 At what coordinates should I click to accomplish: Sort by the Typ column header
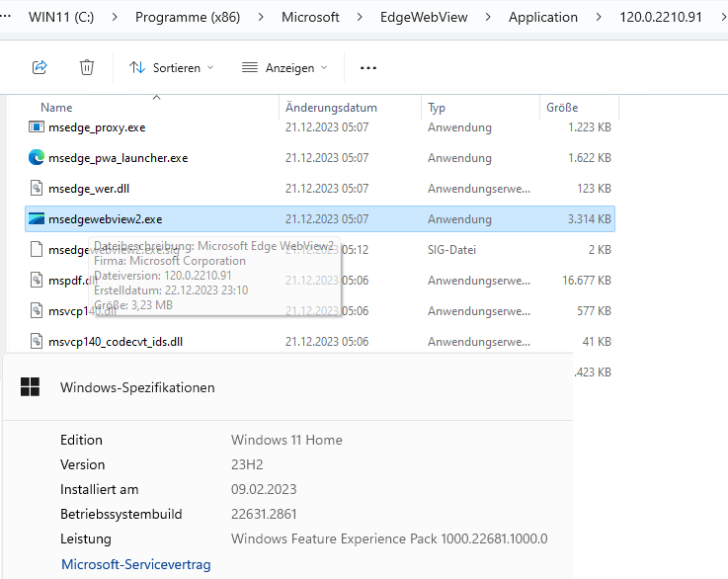pos(437,108)
